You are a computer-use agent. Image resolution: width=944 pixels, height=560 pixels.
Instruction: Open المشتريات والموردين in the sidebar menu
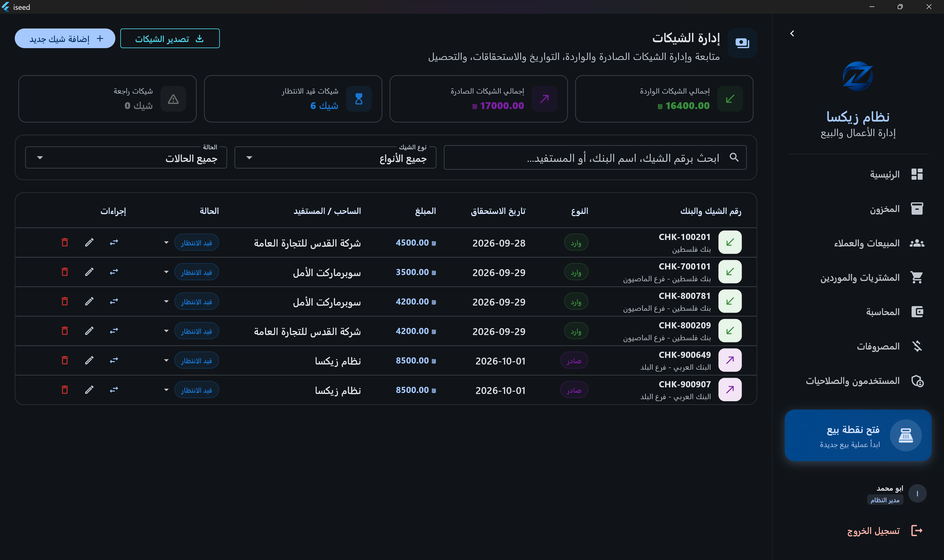(x=858, y=277)
